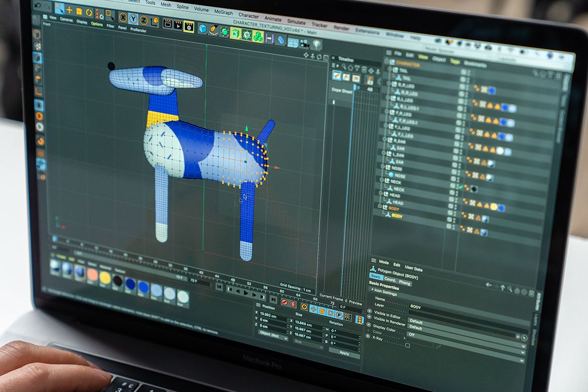Viewport: 588px width, 392px height.
Task: Switch to the Coord. tab
Action: (x=390, y=279)
